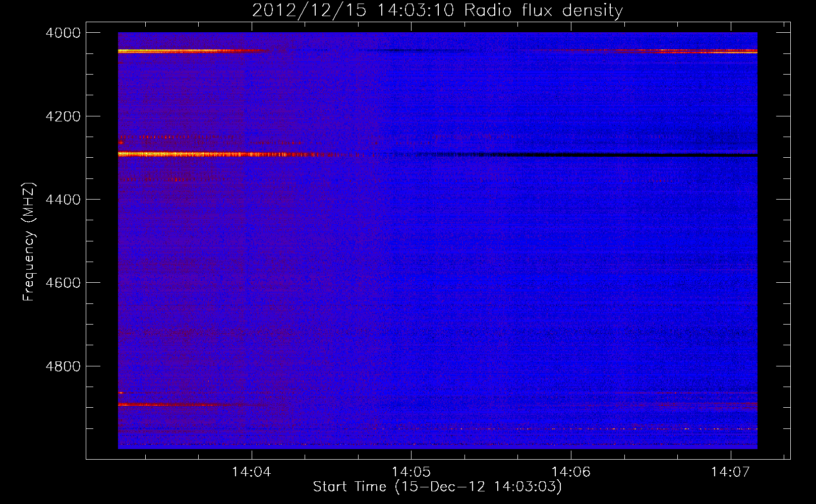Screen dimensions: 816x504
Task: Click the 4000 frequency tick label
Action: tap(63, 33)
